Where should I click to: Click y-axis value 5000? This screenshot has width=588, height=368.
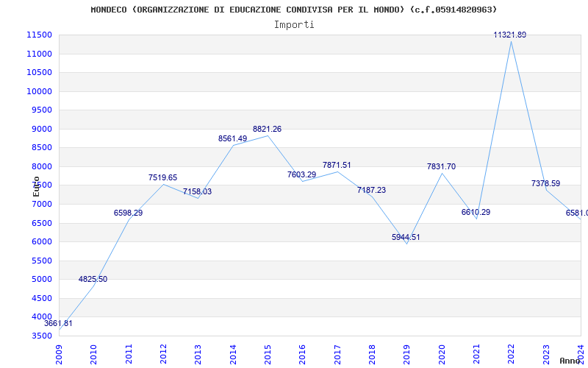[42, 280]
